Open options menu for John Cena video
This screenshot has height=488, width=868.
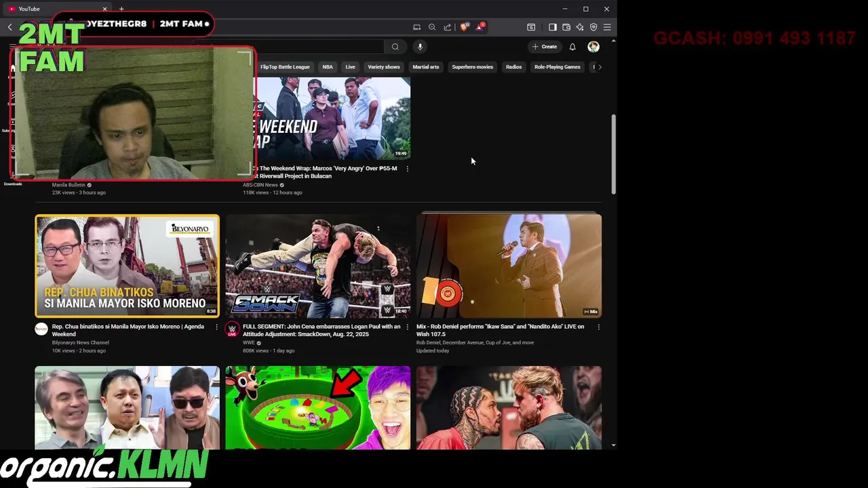pos(407,327)
